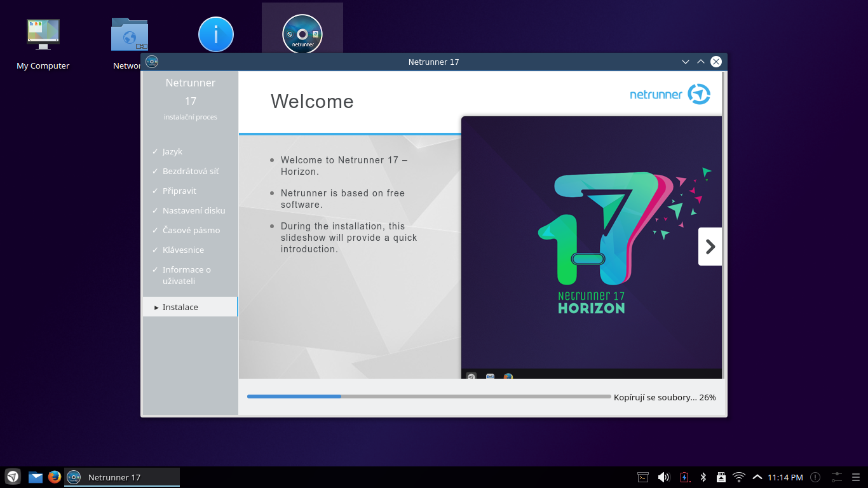The image size is (868, 488).
Task: Open the hamburger panel menu icon
Action: [x=856, y=477]
